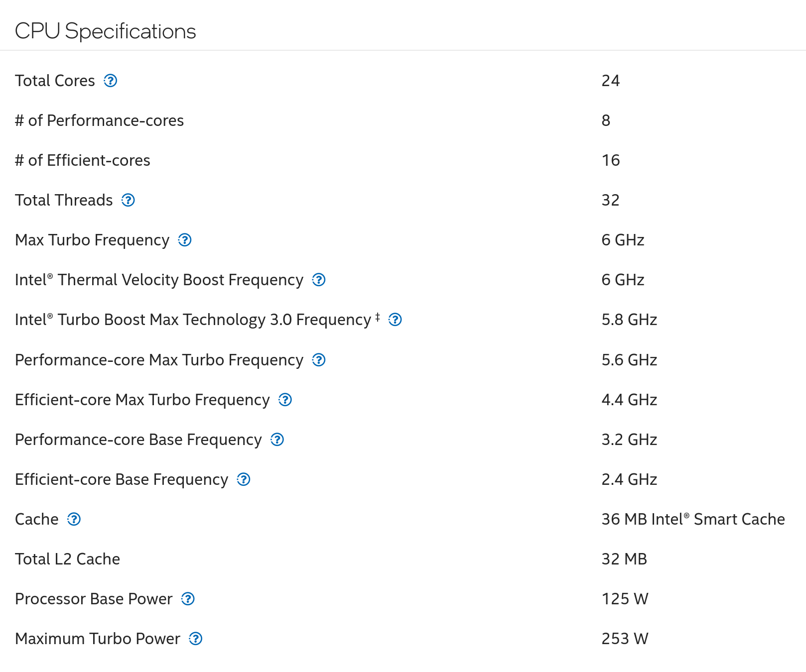Click Efficient-core Max Turbo Frequency help icon
This screenshot has width=806, height=672.
pyautogui.click(x=285, y=400)
